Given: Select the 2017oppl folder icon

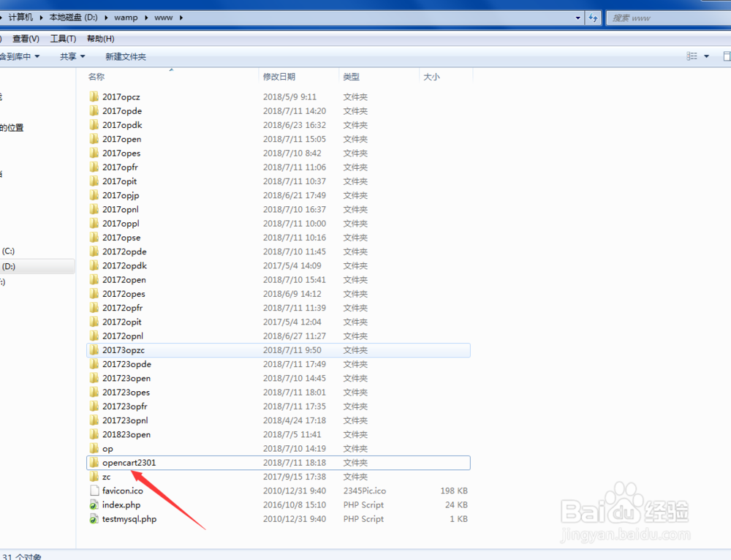Looking at the screenshot, I should (94, 223).
